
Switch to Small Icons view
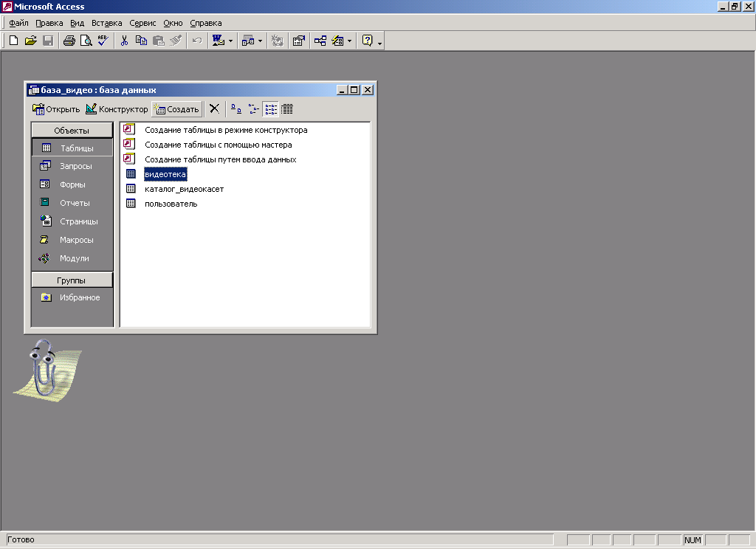(254, 109)
